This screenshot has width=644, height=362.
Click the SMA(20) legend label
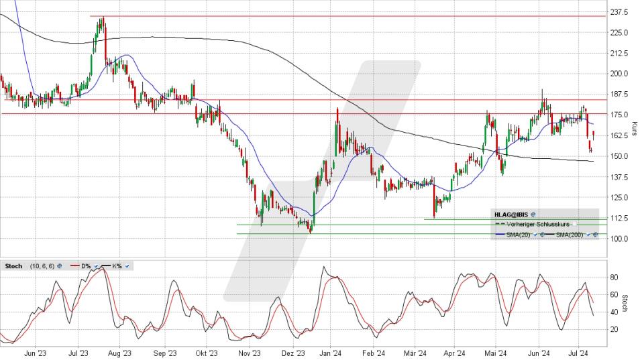(519, 235)
